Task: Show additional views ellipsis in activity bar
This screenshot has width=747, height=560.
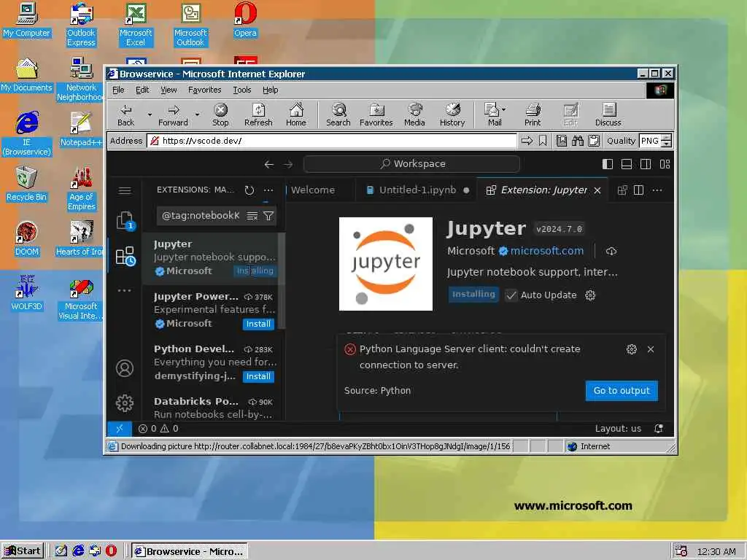Action: [124, 290]
